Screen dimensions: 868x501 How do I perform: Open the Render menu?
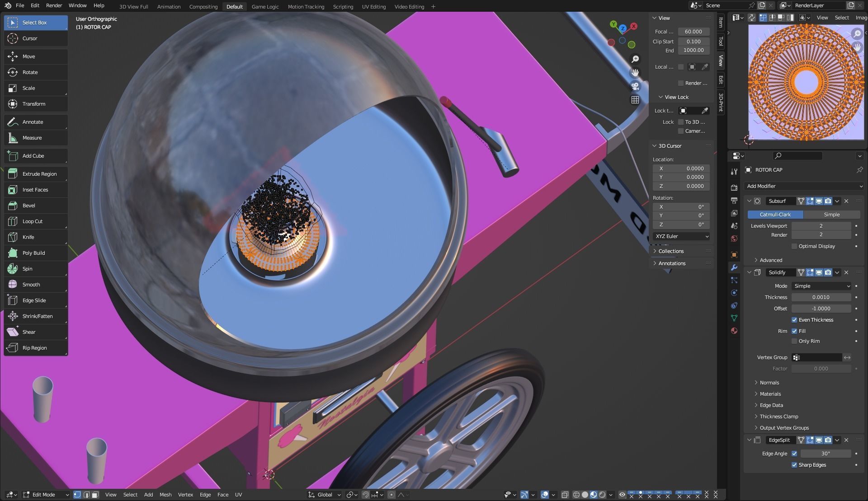(x=54, y=5)
